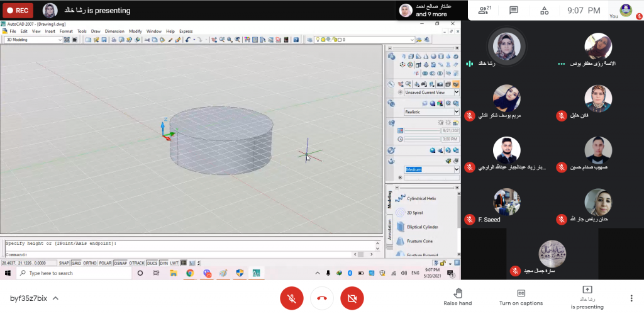Open the meeting chat panel

point(514,10)
